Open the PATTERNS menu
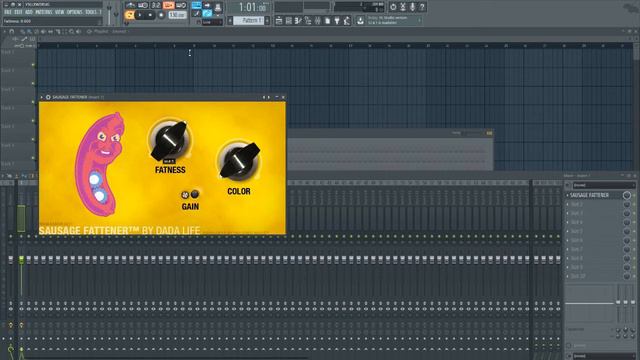The height and width of the screenshot is (360, 640). [x=43, y=12]
